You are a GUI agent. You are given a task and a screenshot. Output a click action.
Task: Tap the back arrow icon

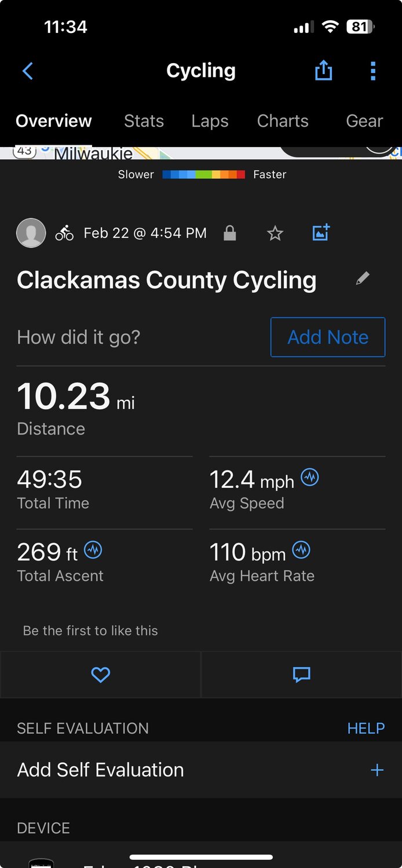[27, 71]
